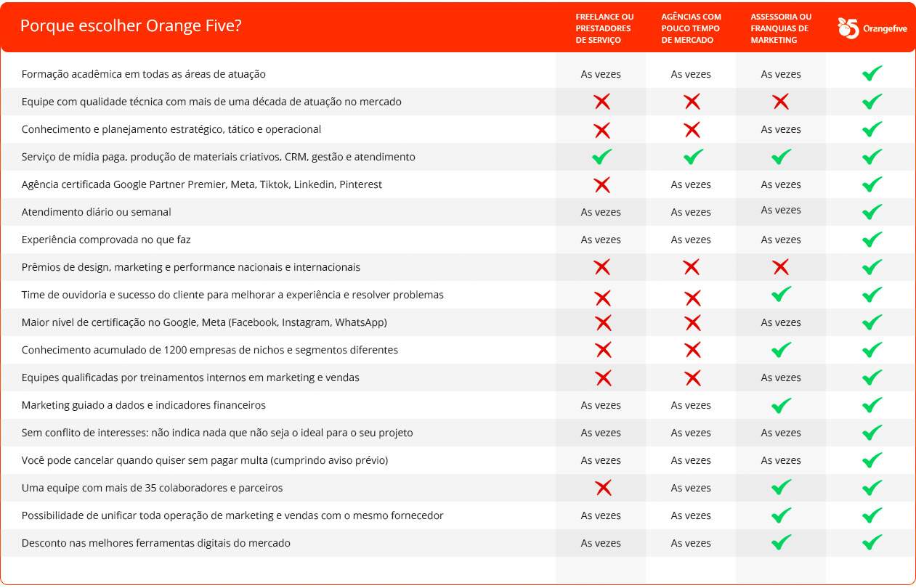Click Orangefive checkmark in Desconto nas melhores ferramentas row
The width and height of the screenshot is (916, 588).
point(872,542)
